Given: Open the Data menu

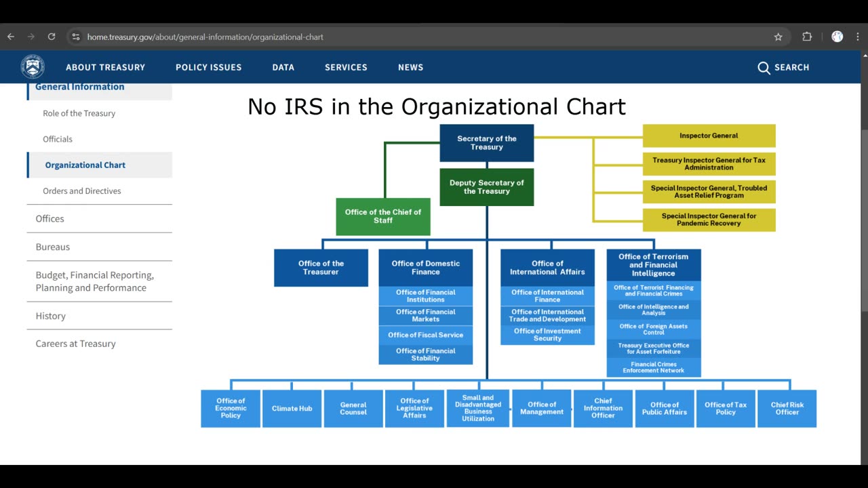Looking at the screenshot, I should pos(283,67).
